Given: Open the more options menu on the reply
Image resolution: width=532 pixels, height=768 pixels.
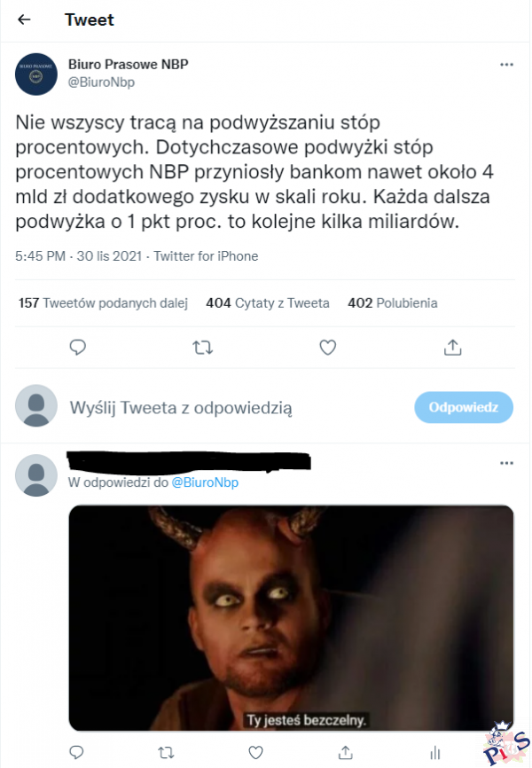Looking at the screenshot, I should point(506,463).
